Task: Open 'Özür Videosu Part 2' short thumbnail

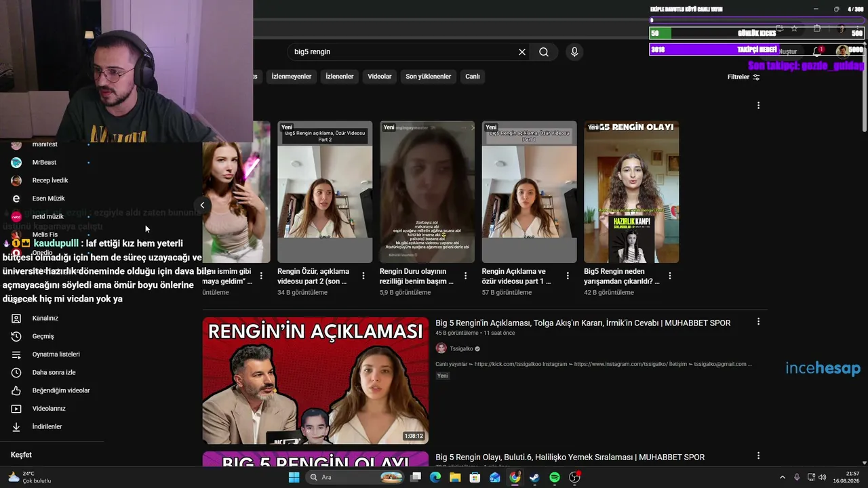Action: point(325,192)
